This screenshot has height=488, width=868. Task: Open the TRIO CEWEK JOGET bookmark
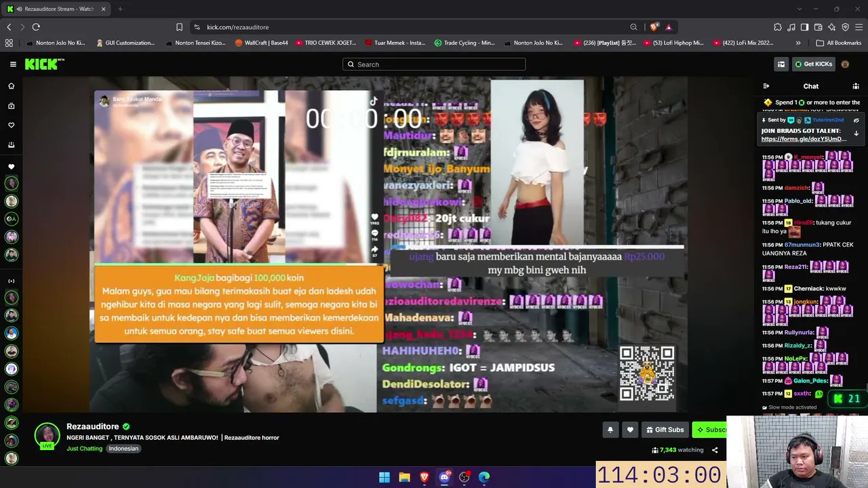point(325,43)
